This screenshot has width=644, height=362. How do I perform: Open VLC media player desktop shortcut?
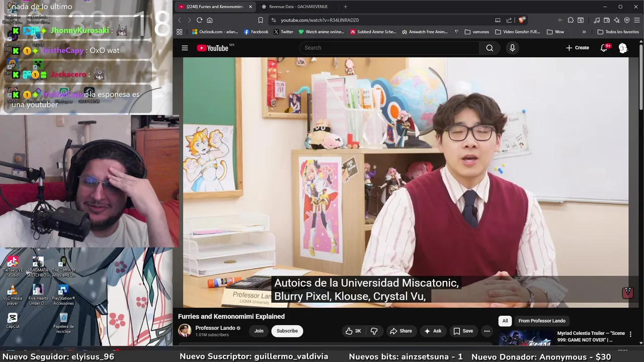point(13,295)
